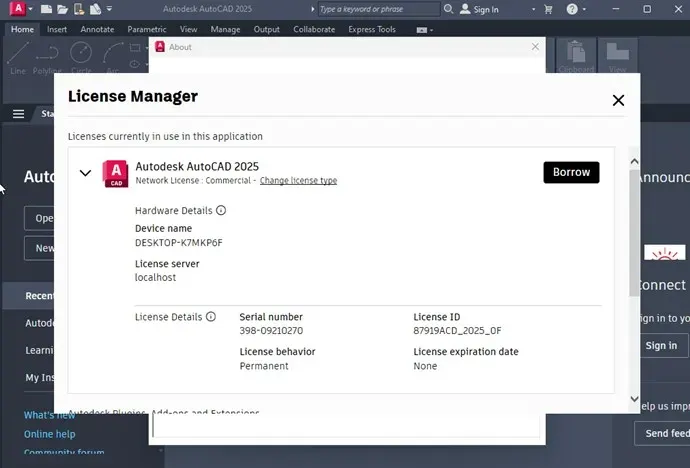The height and width of the screenshot is (468, 690).
Task: Expand the Help dropdown arrow
Action: [584, 9]
